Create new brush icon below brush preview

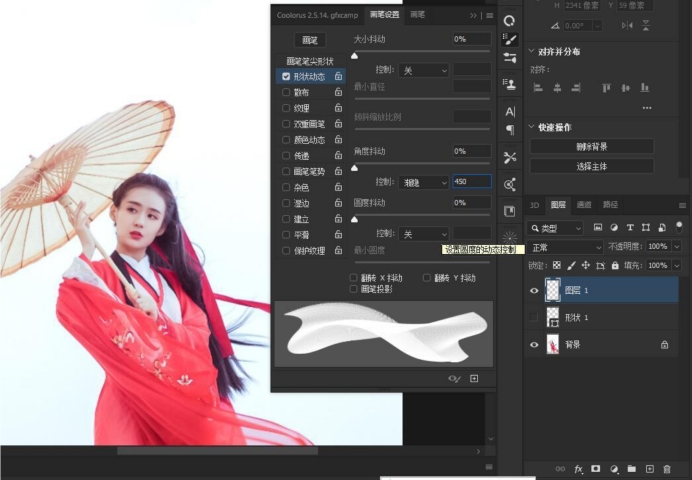point(474,379)
